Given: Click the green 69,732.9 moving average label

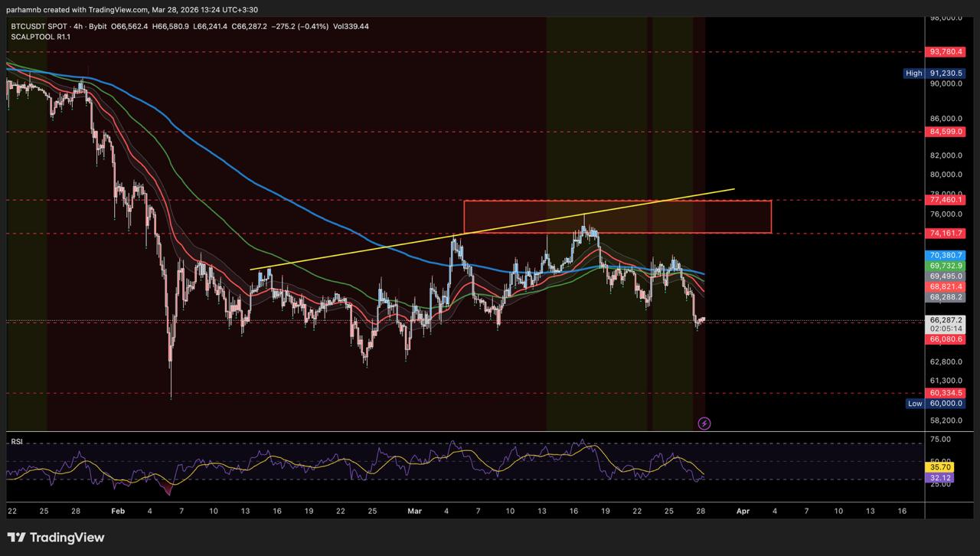Looking at the screenshot, I should click(x=945, y=266).
